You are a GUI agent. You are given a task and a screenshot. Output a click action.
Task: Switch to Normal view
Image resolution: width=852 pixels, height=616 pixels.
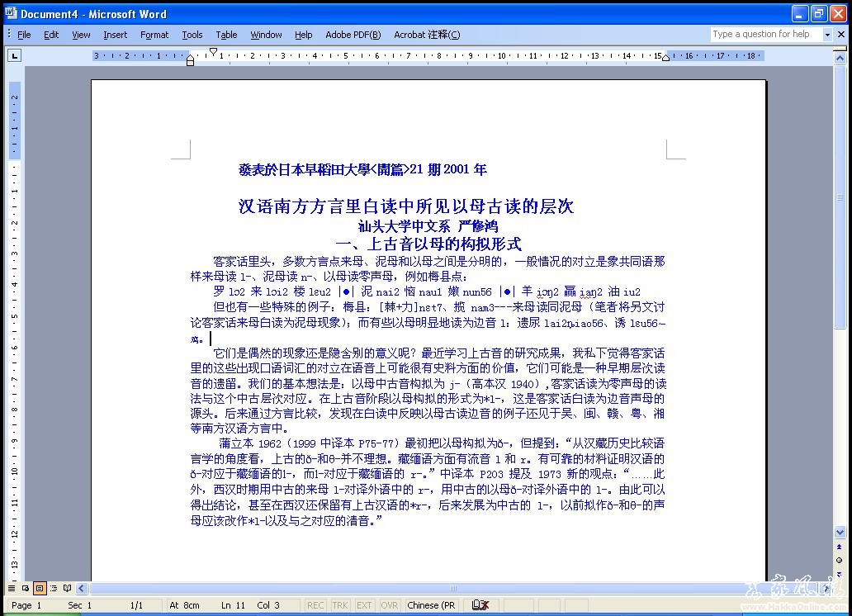point(12,588)
